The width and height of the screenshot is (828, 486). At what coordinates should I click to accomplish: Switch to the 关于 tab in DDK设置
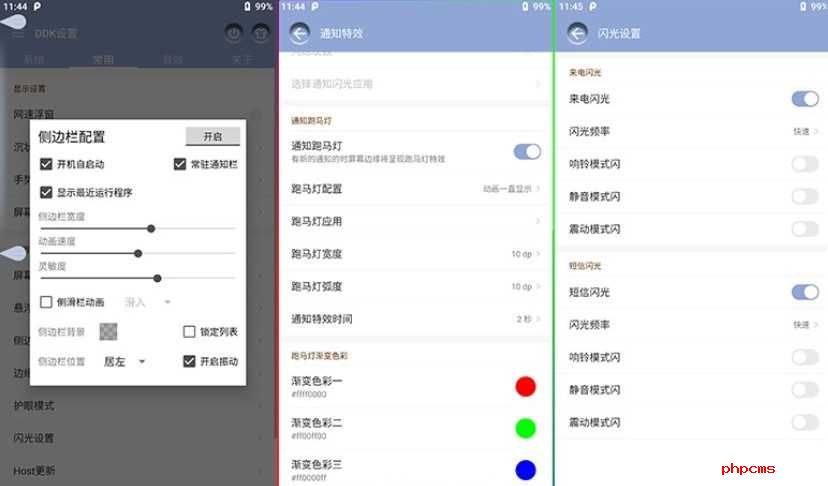click(x=241, y=59)
